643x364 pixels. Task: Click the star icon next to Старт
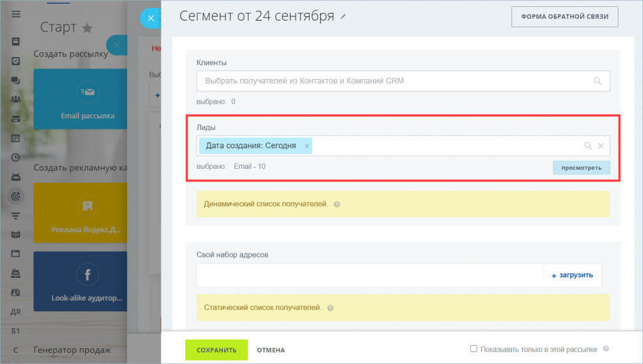coord(87,28)
